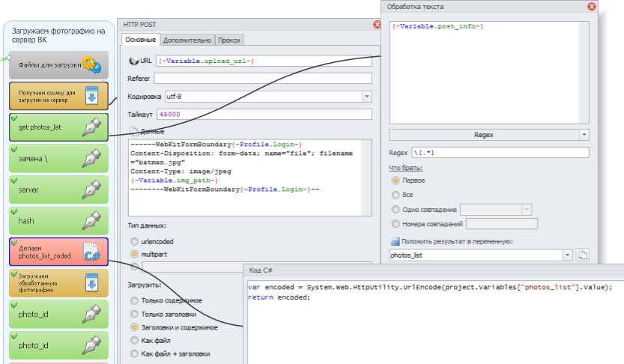Click the copy icon beside photos_list variable
624x364 pixels.
(x=583, y=255)
